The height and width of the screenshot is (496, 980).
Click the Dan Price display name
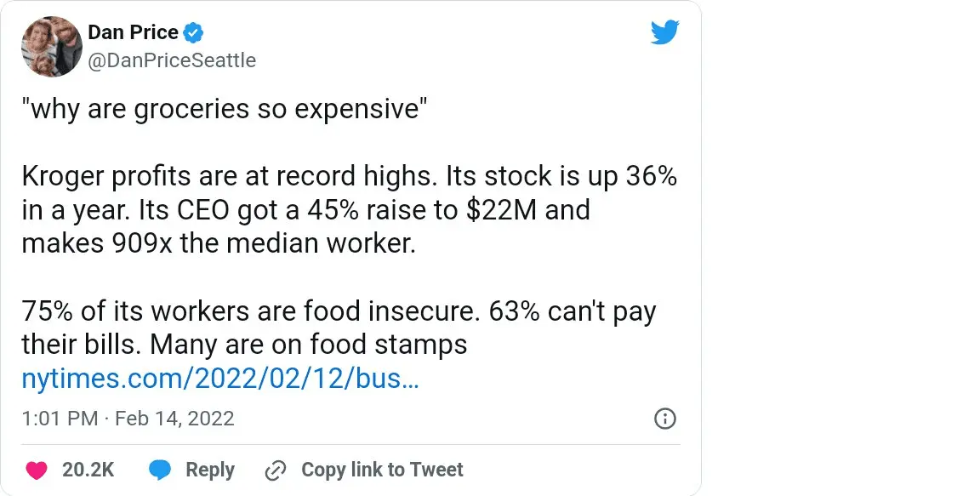pos(133,33)
